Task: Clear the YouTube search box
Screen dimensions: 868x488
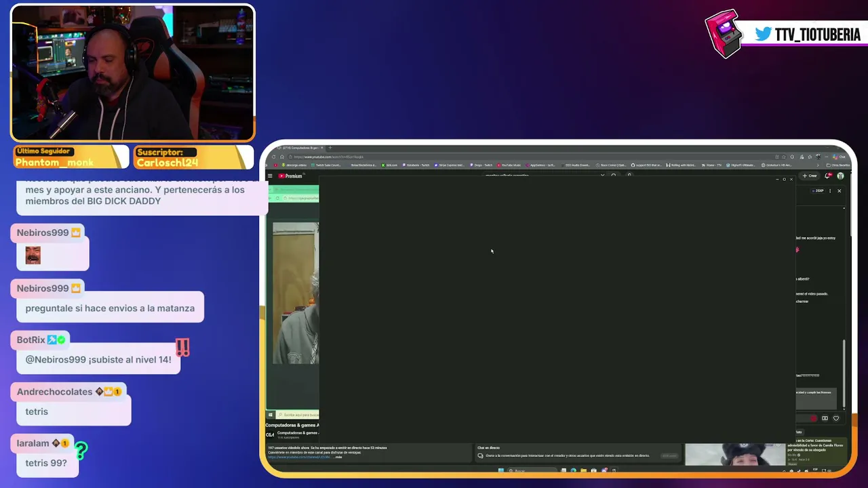Action: pos(602,176)
